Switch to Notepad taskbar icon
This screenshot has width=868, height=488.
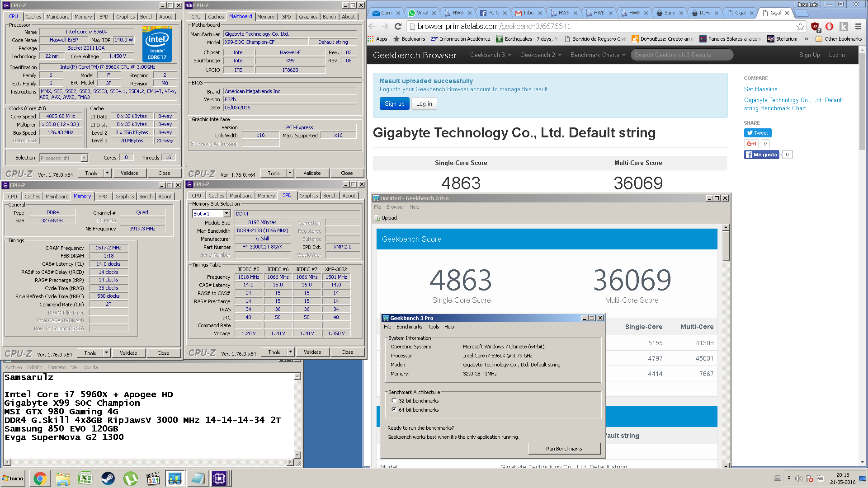198,479
